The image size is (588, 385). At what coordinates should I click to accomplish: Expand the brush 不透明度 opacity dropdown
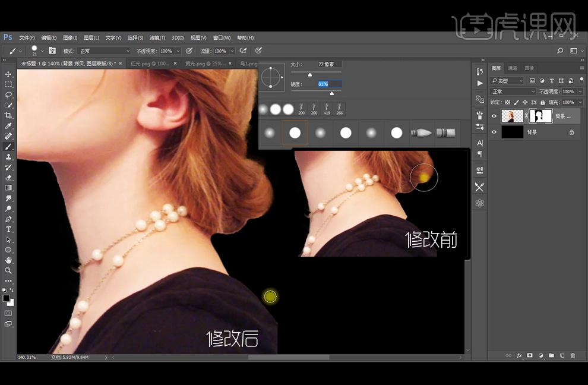click(x=178, y=51)
